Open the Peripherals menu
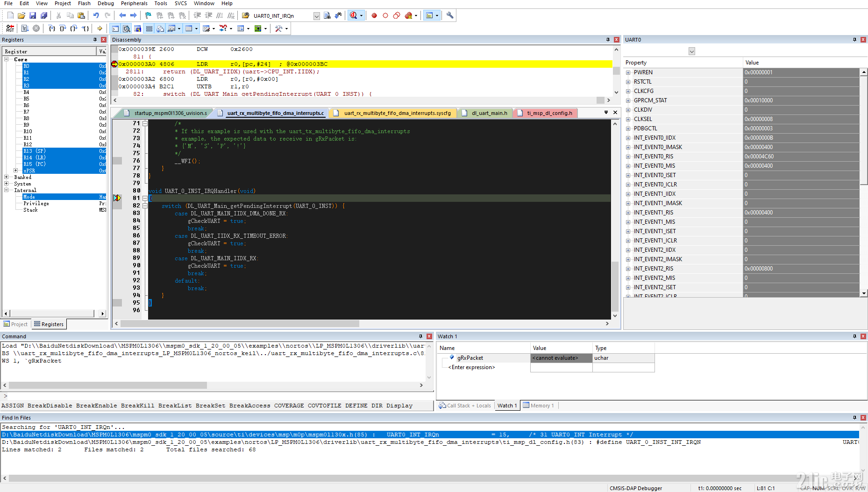Screen dimensions: 868x492 135,3
